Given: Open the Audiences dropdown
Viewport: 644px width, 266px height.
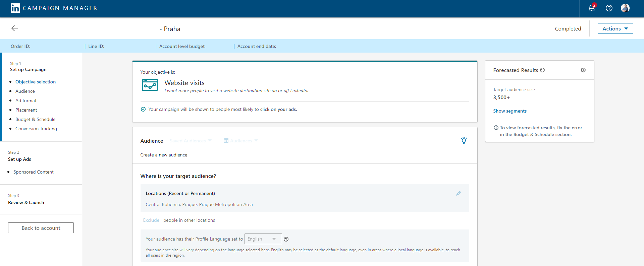Looking at the screenshot, I should [241, 141].
